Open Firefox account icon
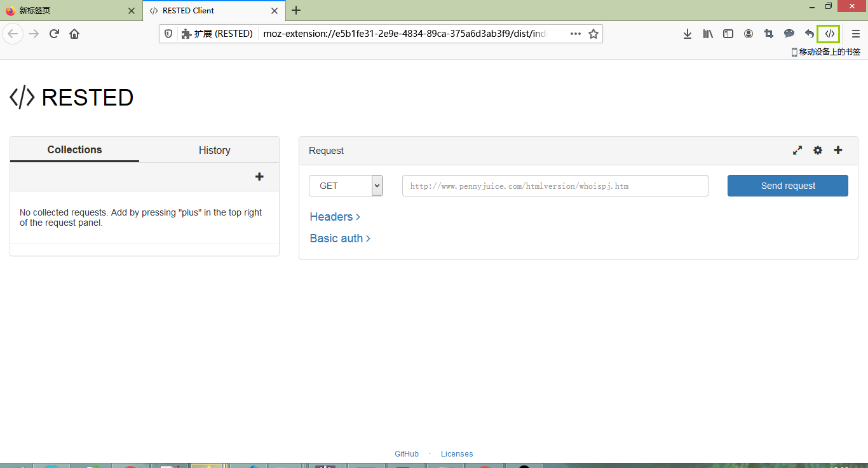The width and height of the screenshot is (868, 468). pos(749,34)
